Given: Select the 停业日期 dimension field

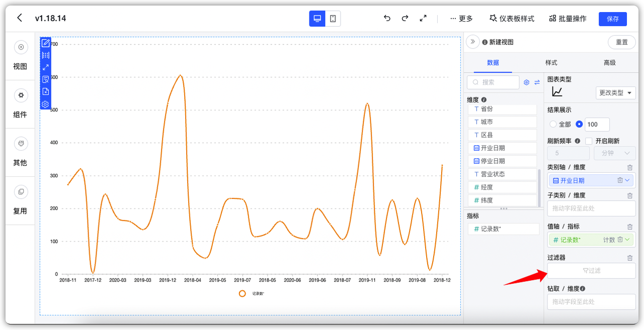Looking at the screenshot, I should pyautogui.click(x=503, y=161).
